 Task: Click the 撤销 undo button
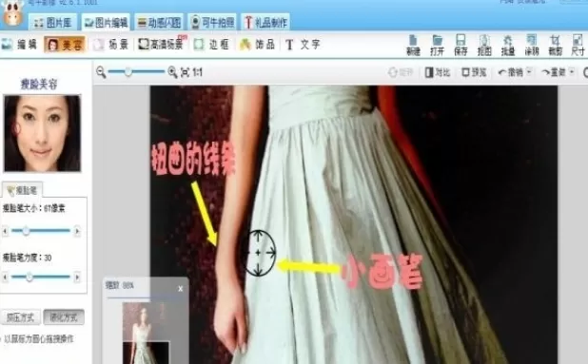510,72
